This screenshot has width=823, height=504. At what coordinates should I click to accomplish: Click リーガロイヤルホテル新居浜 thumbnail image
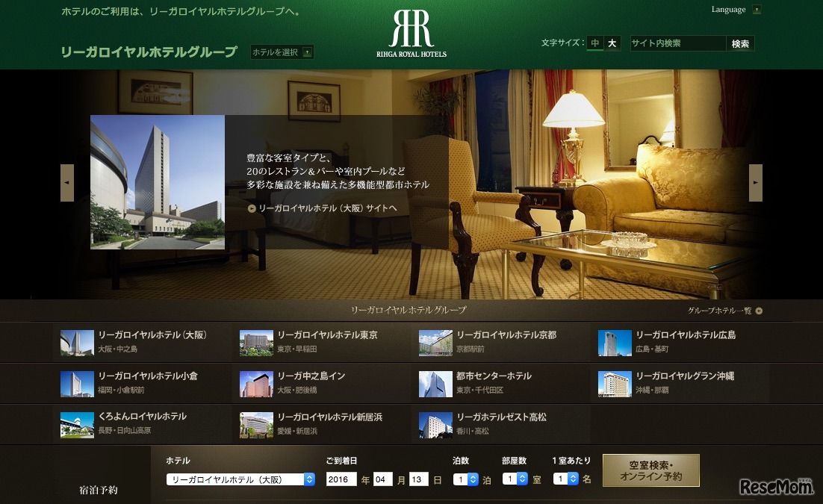coord(256,425)
